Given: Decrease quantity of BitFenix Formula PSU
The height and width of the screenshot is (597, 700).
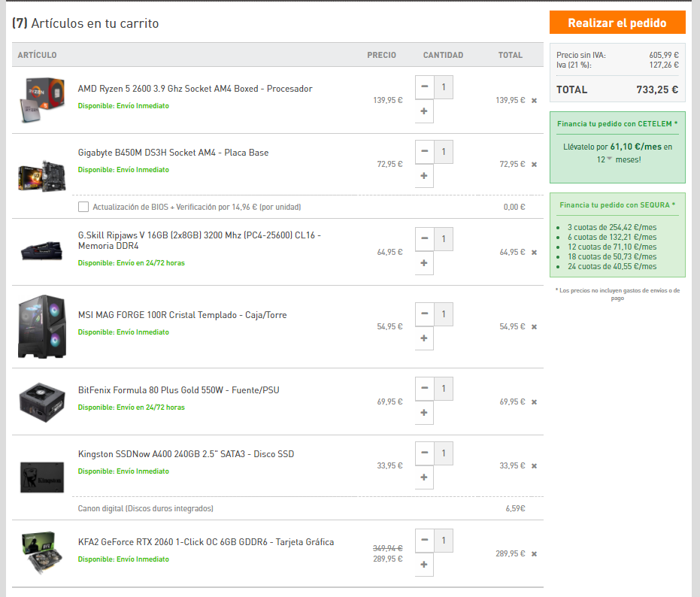Looking at the screenshot, I should click(424, 388).
